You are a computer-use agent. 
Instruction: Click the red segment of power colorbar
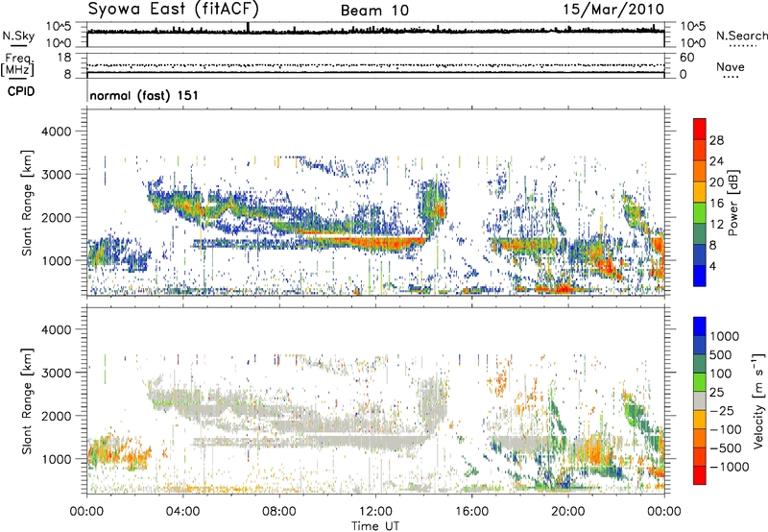click(x=700, y=129)
